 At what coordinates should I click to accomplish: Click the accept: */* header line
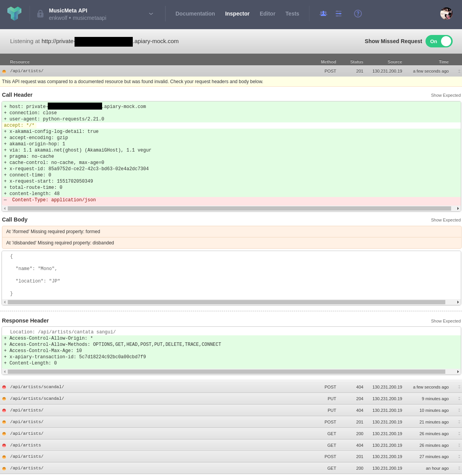[19, 126]
